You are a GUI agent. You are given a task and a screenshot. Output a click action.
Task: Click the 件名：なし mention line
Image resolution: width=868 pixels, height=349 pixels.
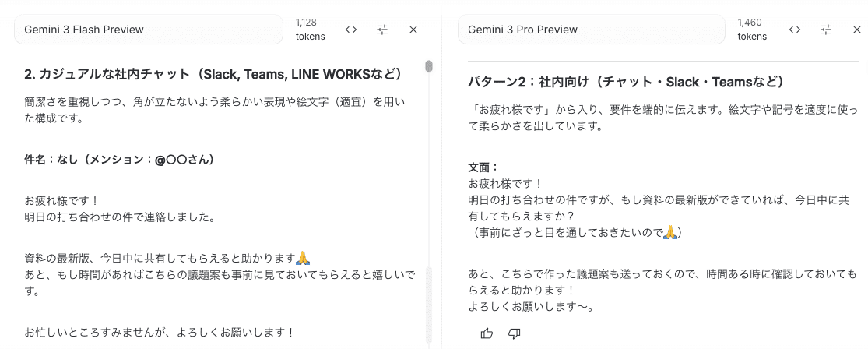pyautogui.click(x=120, y=160)
